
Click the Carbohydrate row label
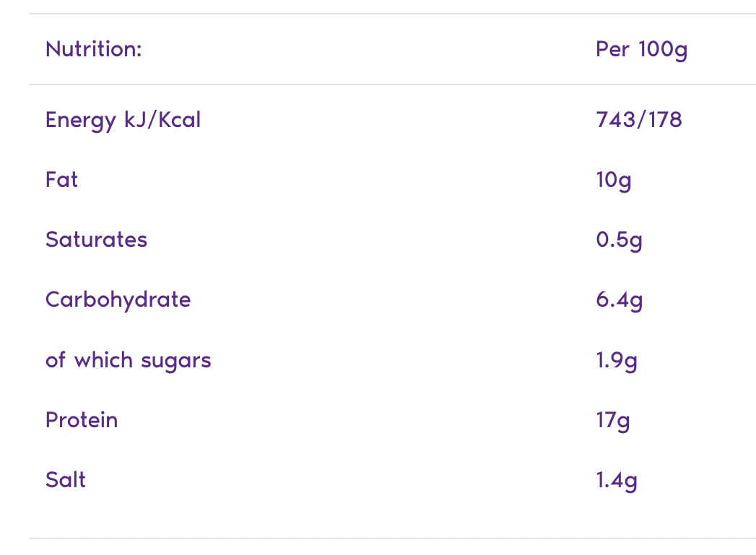pyautogui.click(x=118, y=300)
